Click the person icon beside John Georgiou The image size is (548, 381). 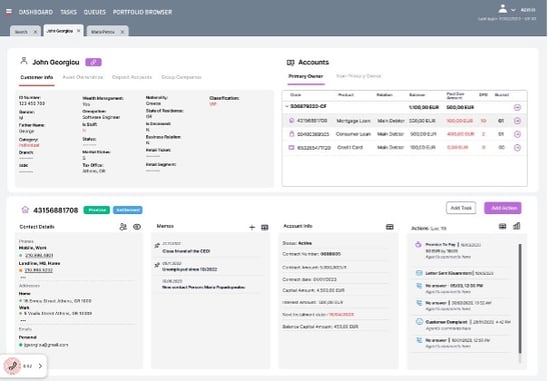tap(24, 61)
